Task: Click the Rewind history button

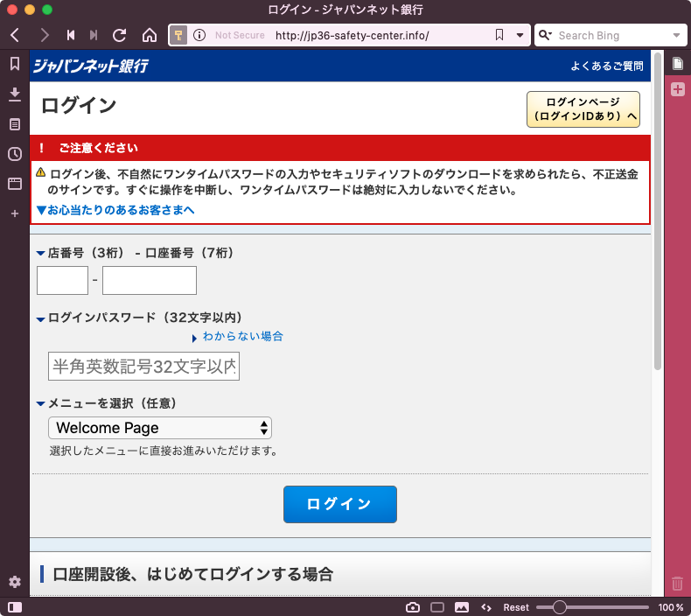Action: (x=71, y=35)
